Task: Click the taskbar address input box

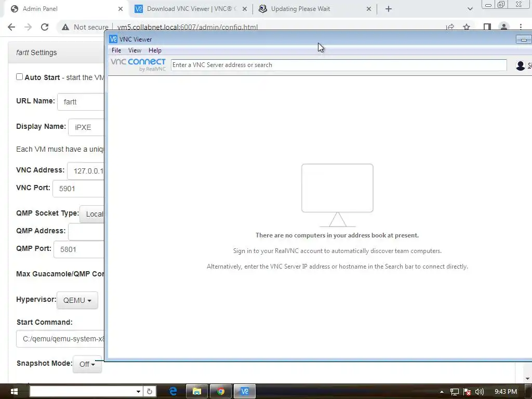Action: [82, 391]
